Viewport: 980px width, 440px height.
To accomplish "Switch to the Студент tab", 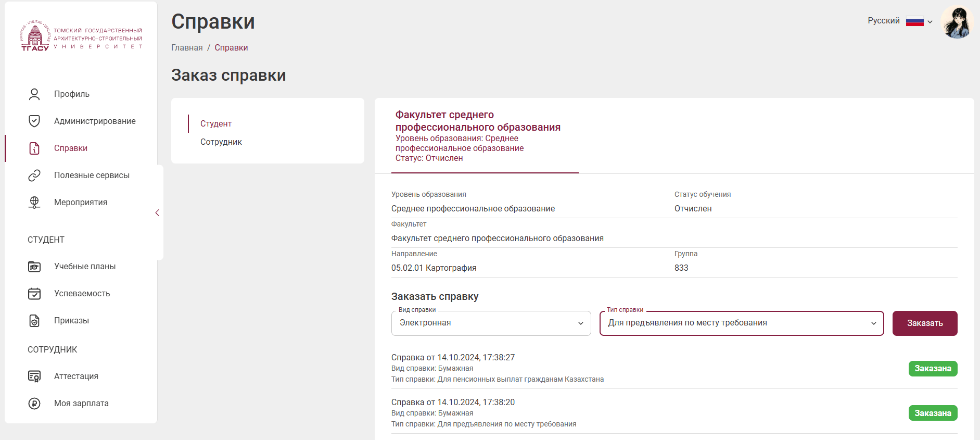I will (216, 124).
